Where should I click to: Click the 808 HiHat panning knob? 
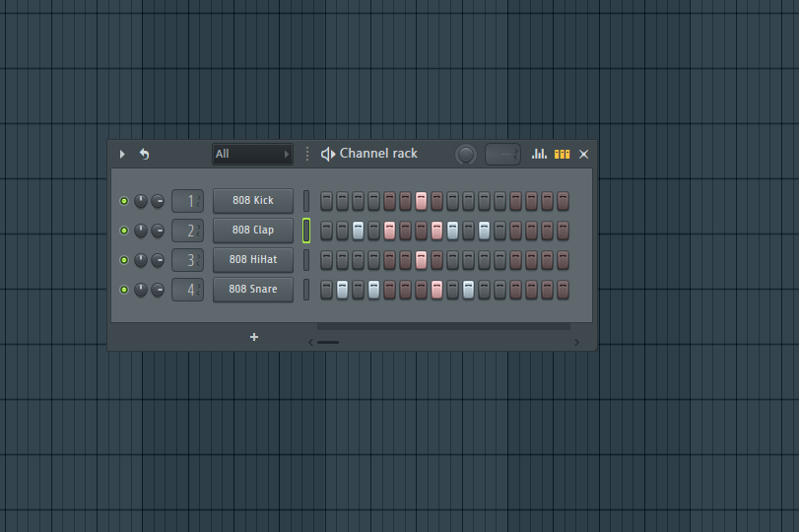pyautogui.click(x=141, y=260)
